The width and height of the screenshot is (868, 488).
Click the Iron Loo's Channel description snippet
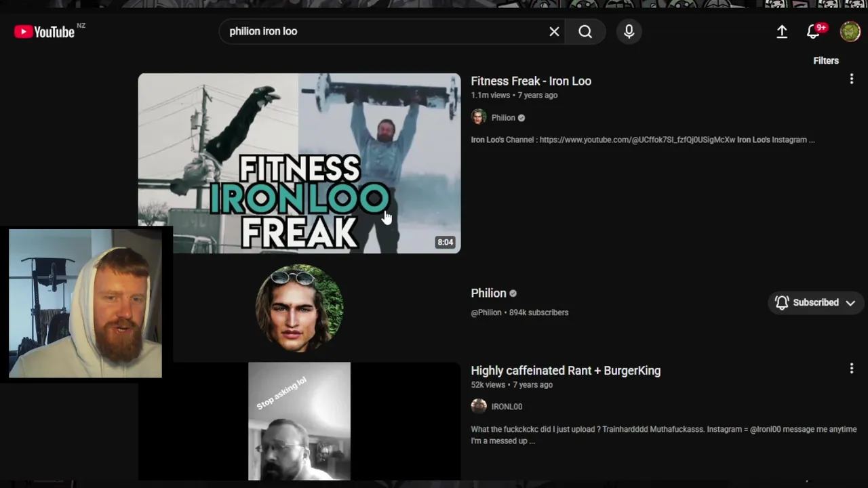[x=643, y=140]
